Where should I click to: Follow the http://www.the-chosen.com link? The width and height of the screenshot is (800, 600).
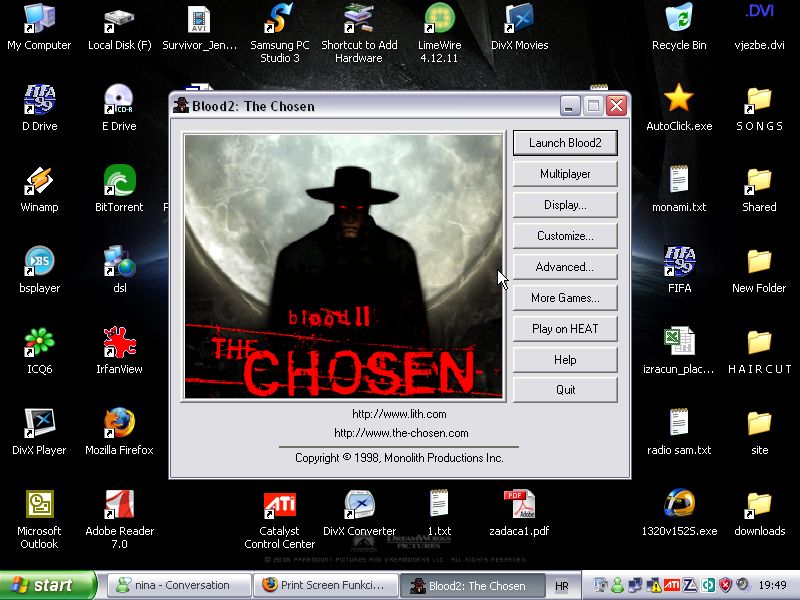[401, 433]
